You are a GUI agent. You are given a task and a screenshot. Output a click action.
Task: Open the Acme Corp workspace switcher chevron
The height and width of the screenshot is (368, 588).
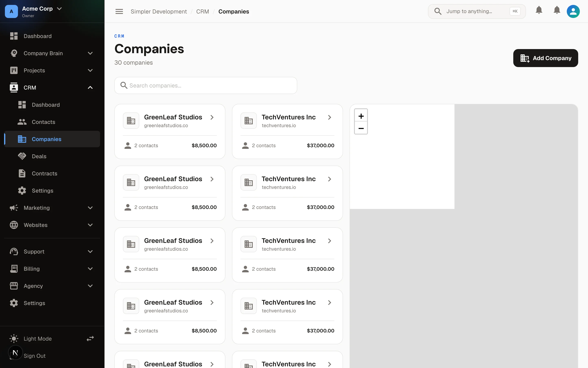pos(59,9)
